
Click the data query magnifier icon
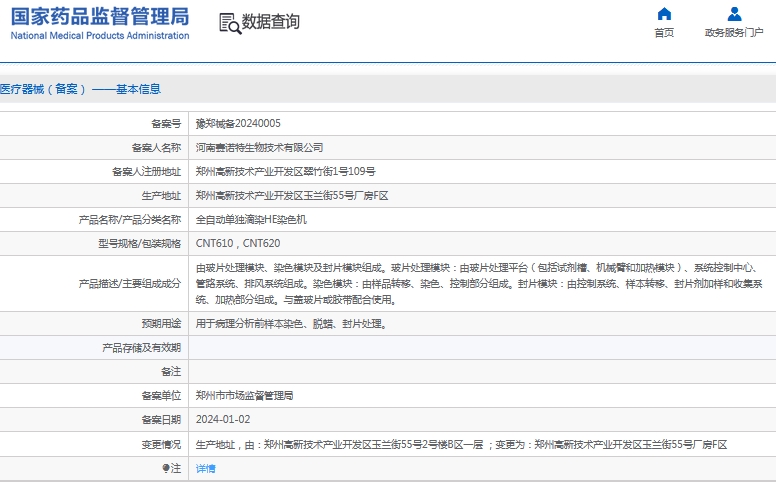click(230, 23)
